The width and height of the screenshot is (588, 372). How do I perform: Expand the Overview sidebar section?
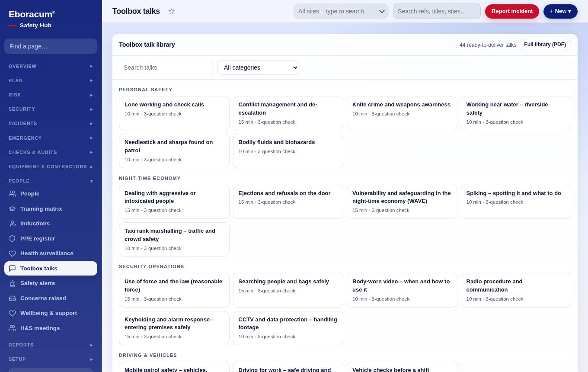click(x=51, y=66)
